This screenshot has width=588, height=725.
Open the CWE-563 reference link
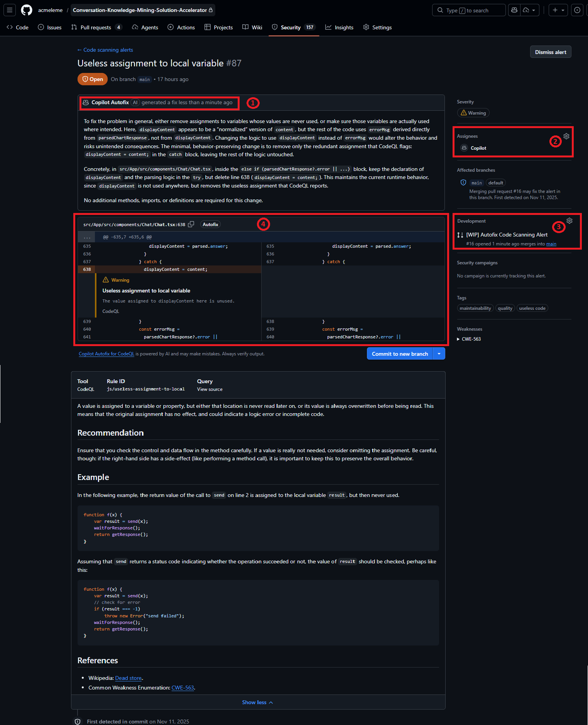coord(183,688)
